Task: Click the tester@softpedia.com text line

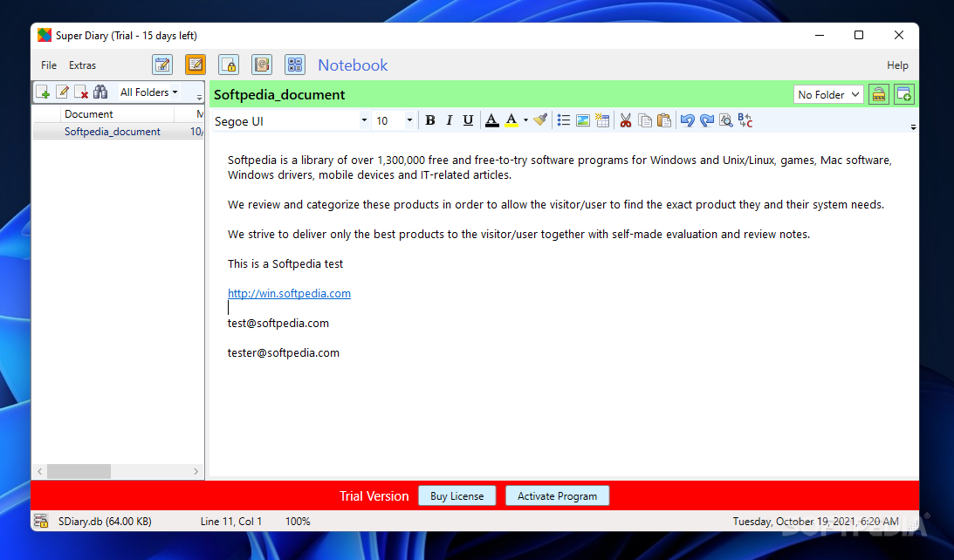Action: [284, 352]
